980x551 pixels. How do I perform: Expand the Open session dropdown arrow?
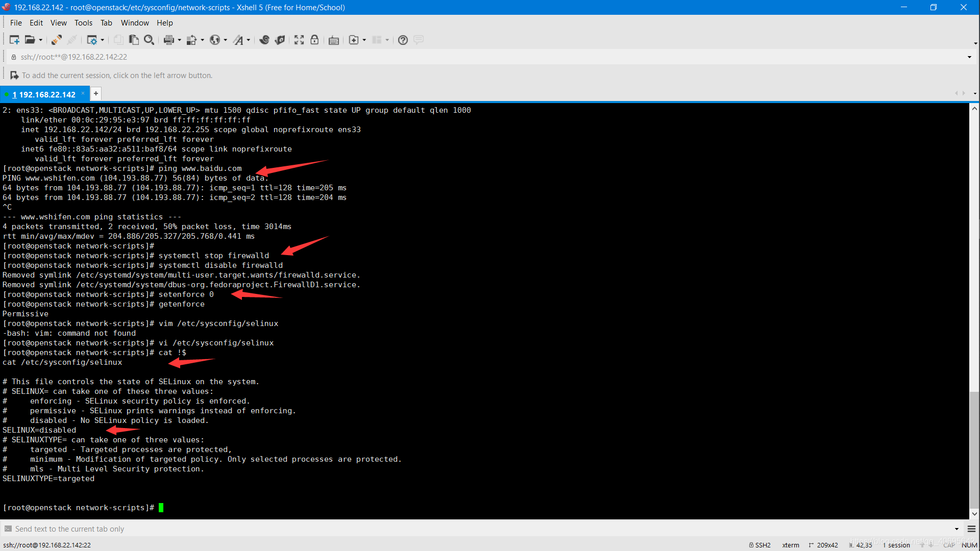click(x=41, y=40)
